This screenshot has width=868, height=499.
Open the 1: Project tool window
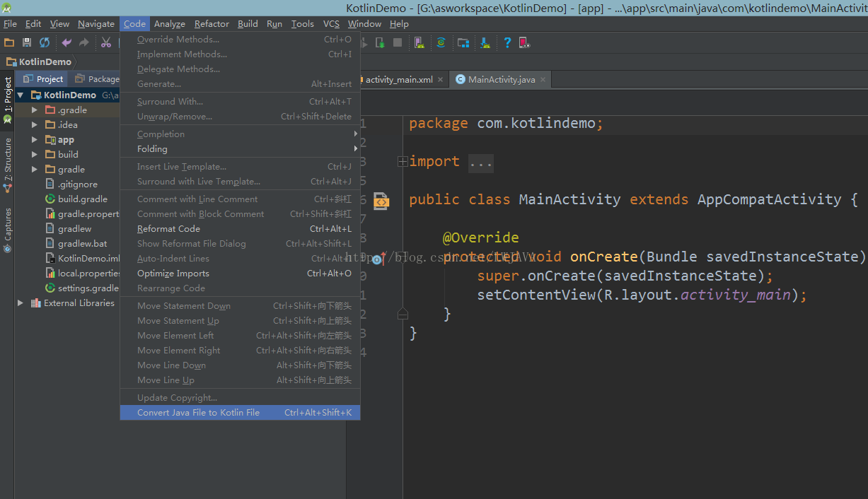tap(7, 100)
